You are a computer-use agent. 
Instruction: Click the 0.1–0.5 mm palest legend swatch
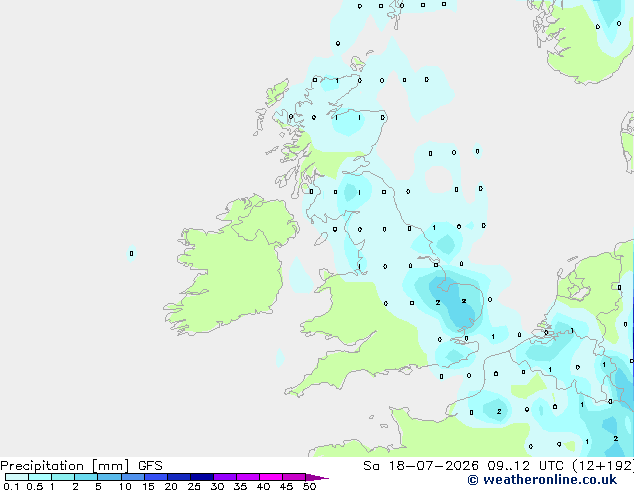coord(17,477)
